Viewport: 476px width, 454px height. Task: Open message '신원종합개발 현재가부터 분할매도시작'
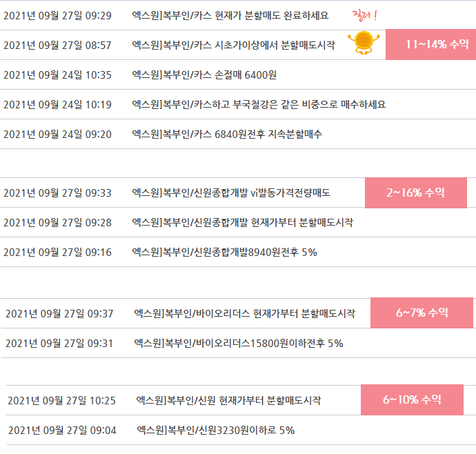click(243, 223)
